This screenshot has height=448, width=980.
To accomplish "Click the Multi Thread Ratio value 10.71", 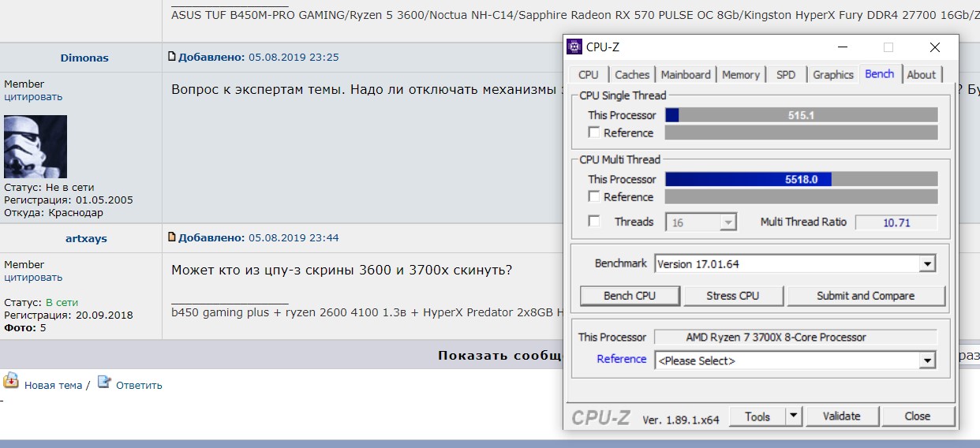I will [x=896, y=222].
